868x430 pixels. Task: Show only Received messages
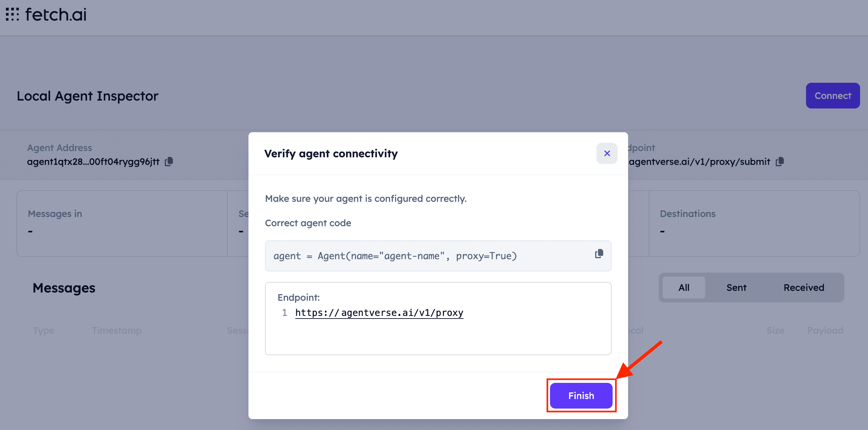click(x=803, y=287)
